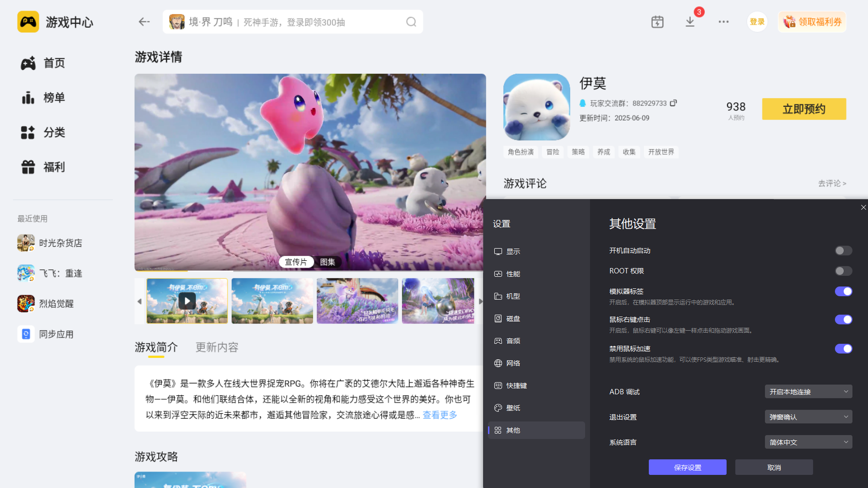Open the ADB 调试 dropdown
The image size is (868, 488).
808,391
